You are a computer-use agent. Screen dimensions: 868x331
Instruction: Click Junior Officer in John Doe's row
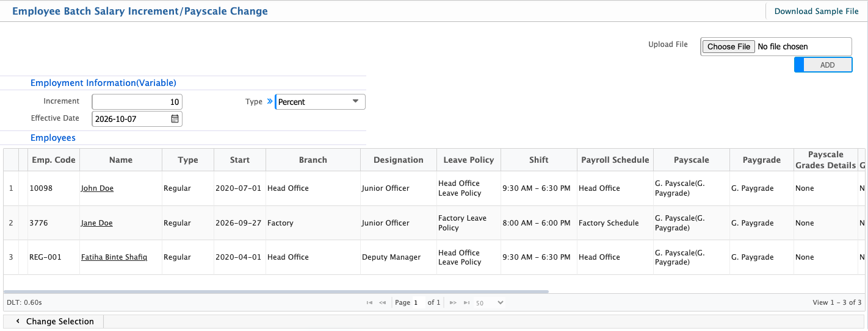coord(399,188)
